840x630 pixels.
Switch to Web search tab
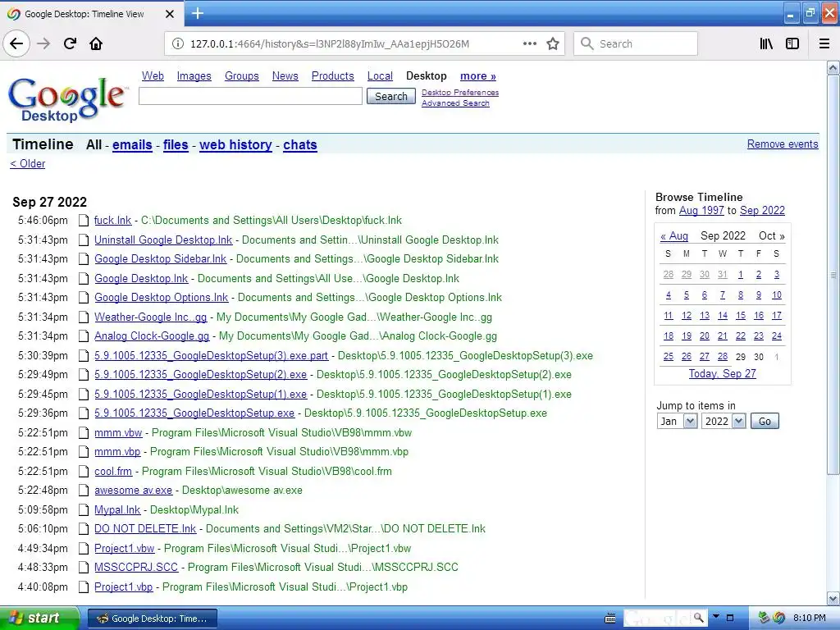click(x=153, y=76)
